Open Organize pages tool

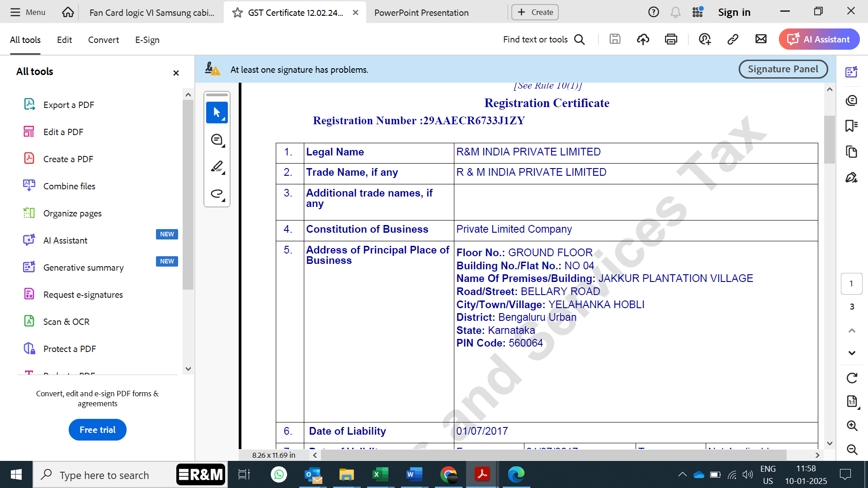(x=72, y=213)
